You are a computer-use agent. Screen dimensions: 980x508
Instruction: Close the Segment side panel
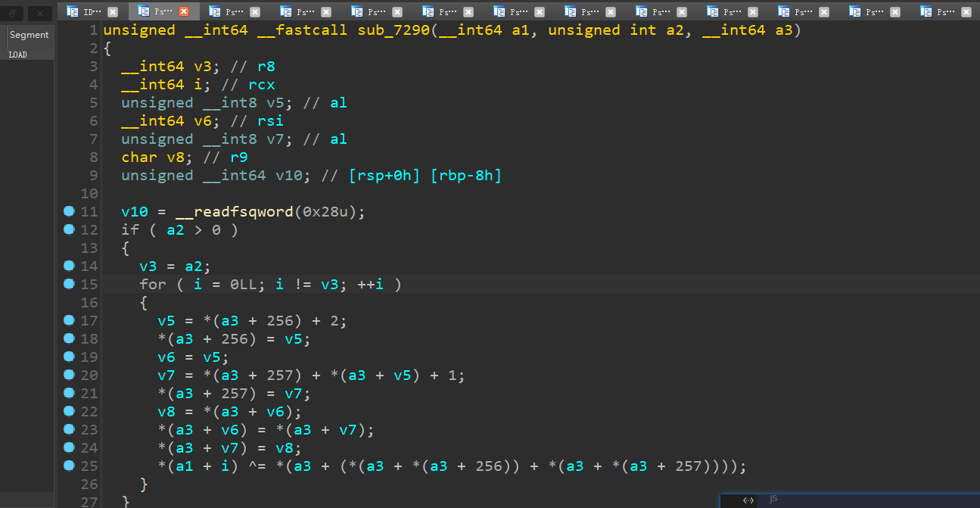(x=40, y=14)
